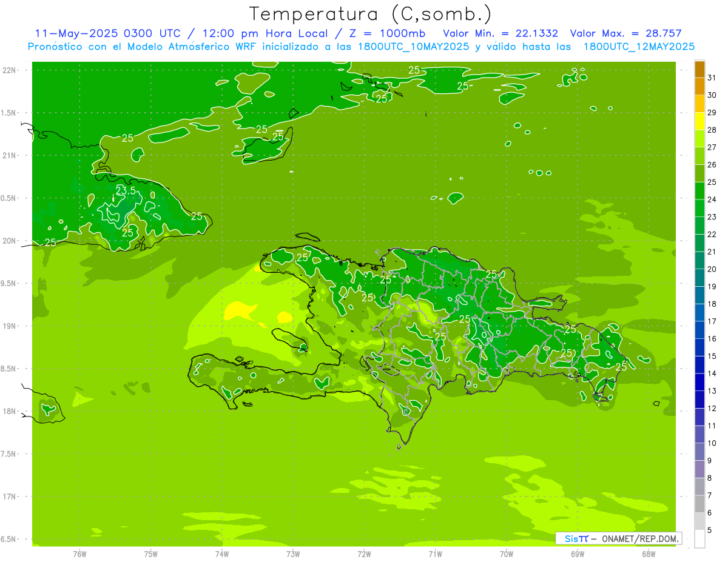The width and height of the screenshot is (728, 562).
Task: Click the "ONAMET/REP.DOM." credit label
Action: pos(640,538)
